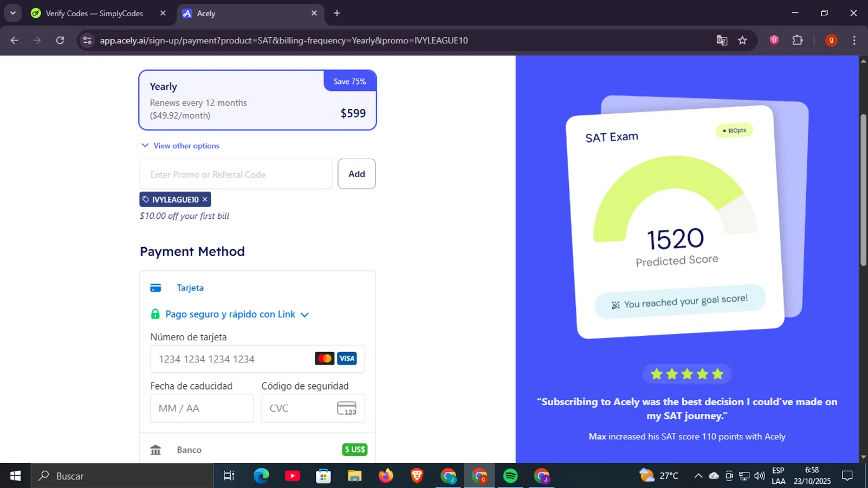
Task: Open the volume control in system tray
Action: [x=760, y=476]
